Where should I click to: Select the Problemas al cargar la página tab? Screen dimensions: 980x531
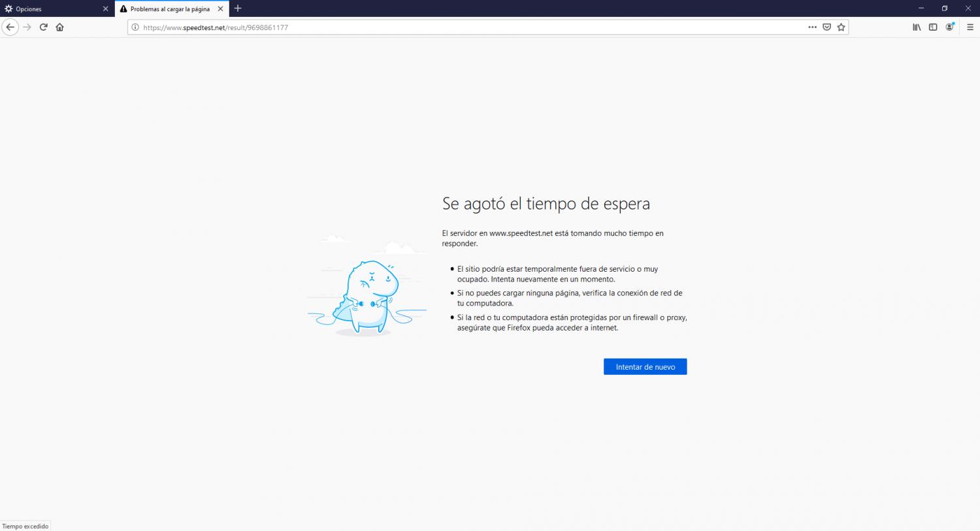[169, 9]
